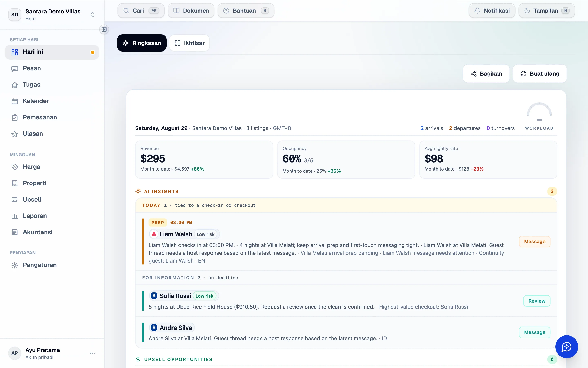Click Message button for Andre Silva
588x368 pixels.
535,332
